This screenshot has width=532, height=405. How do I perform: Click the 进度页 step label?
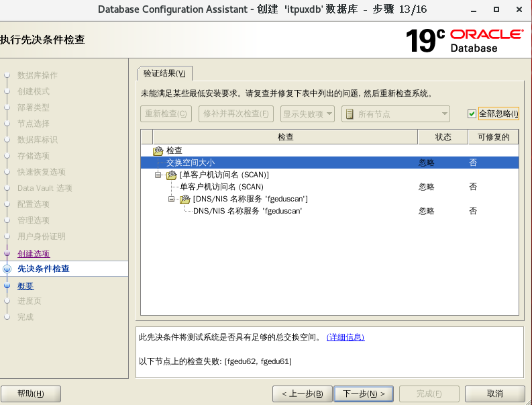pyautogui.click(x=29, y=301)
